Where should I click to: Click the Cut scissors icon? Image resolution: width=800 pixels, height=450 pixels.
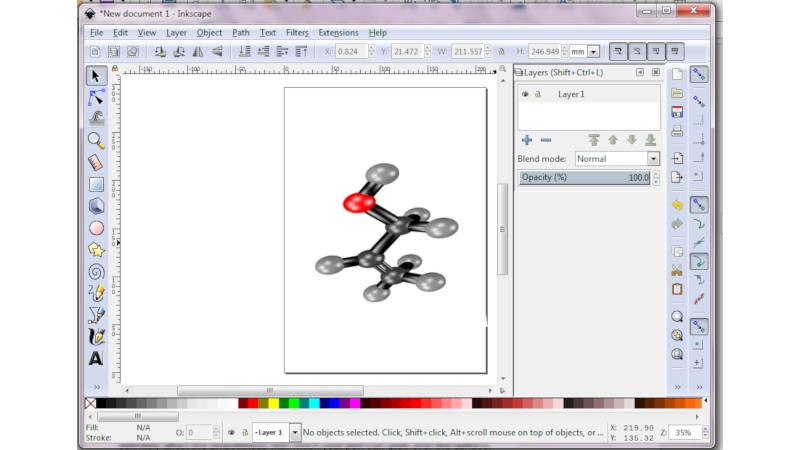[x=677, y=270]
